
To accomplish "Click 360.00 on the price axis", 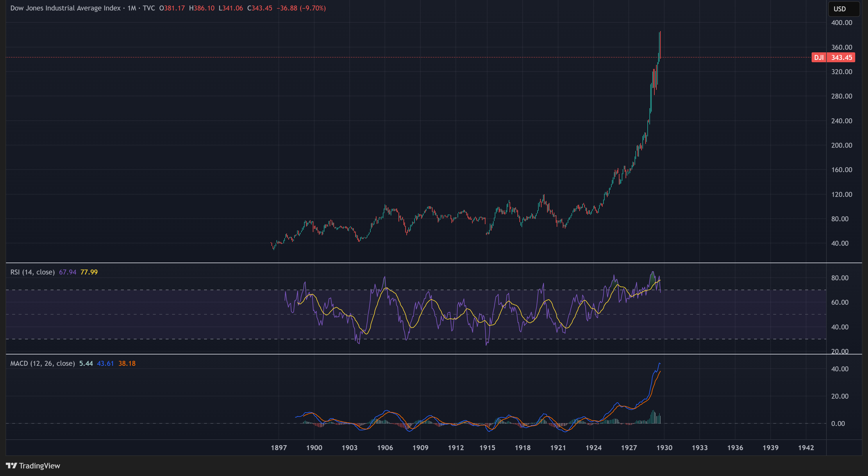I will tap(841, 47).
